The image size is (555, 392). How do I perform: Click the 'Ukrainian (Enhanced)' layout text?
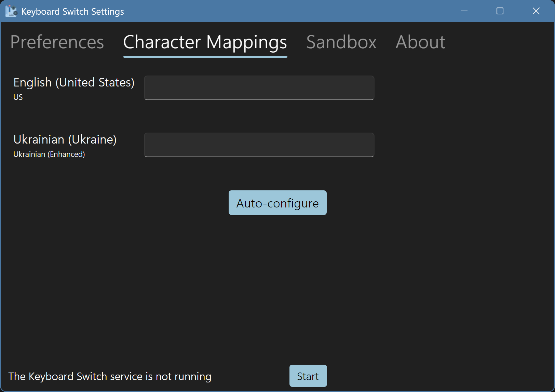[49, 154]
